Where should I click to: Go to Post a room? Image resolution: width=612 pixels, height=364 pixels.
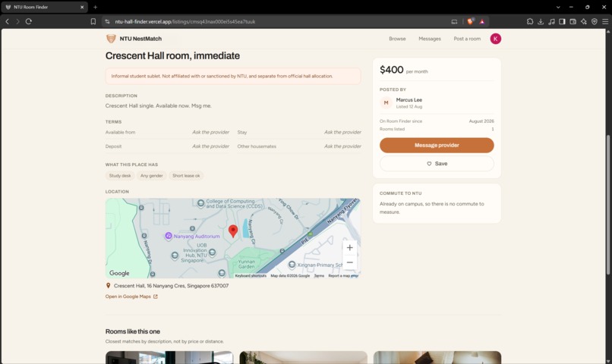point(467,39)
